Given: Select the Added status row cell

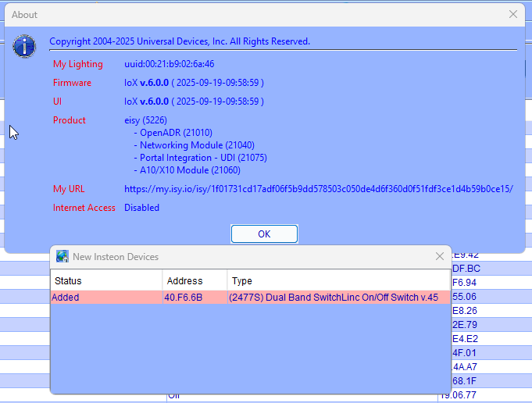Looking at the screenshot, I should click(107, 298).
